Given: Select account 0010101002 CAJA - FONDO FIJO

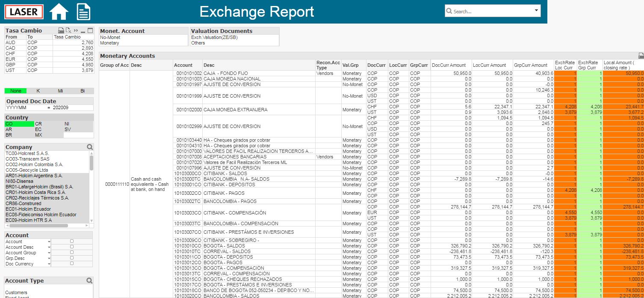Looking at the screenshot, I should [244, 73].
